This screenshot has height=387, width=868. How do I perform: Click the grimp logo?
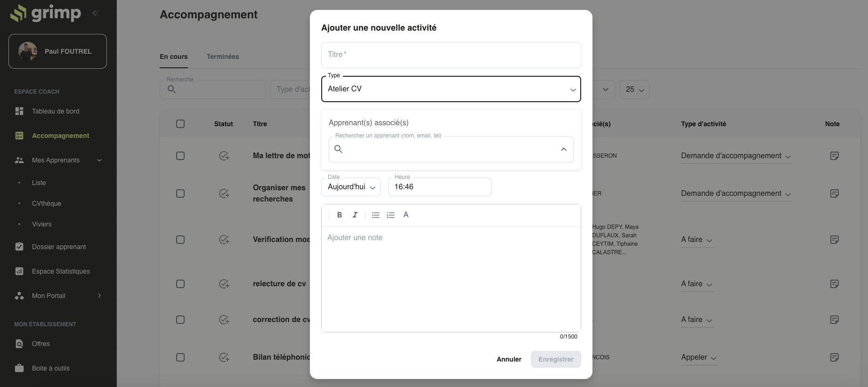click(x=46, y=13)
